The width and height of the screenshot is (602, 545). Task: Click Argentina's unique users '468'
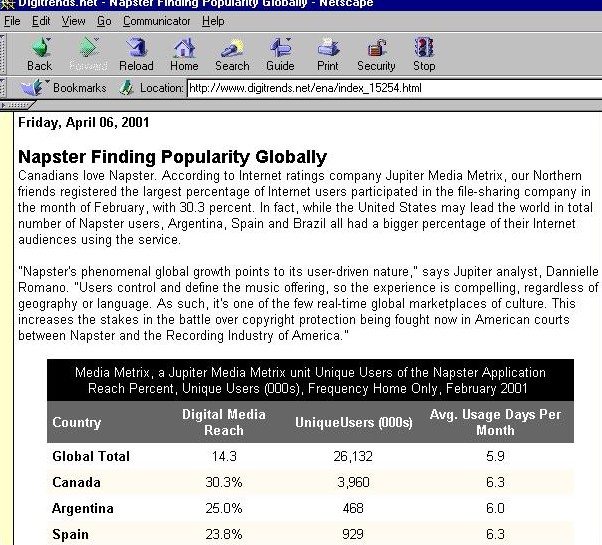pos(353,508)
